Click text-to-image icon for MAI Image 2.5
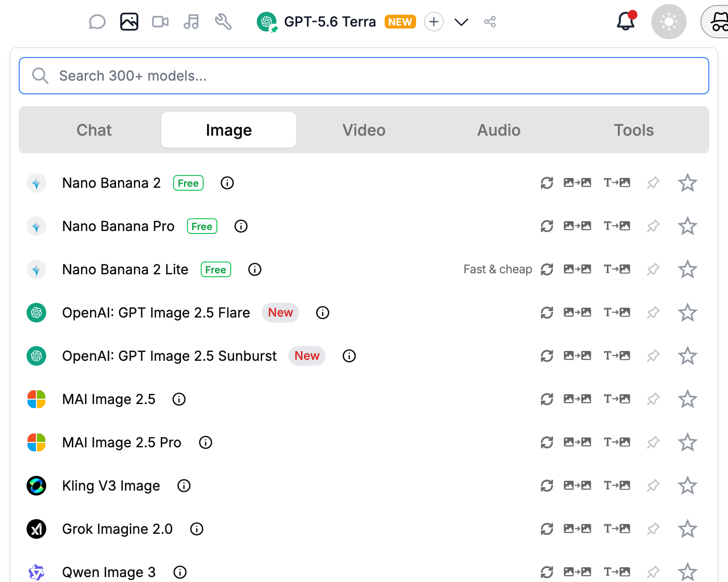The image size is (728, 582). pyautogui.click(x=617, y=399)
